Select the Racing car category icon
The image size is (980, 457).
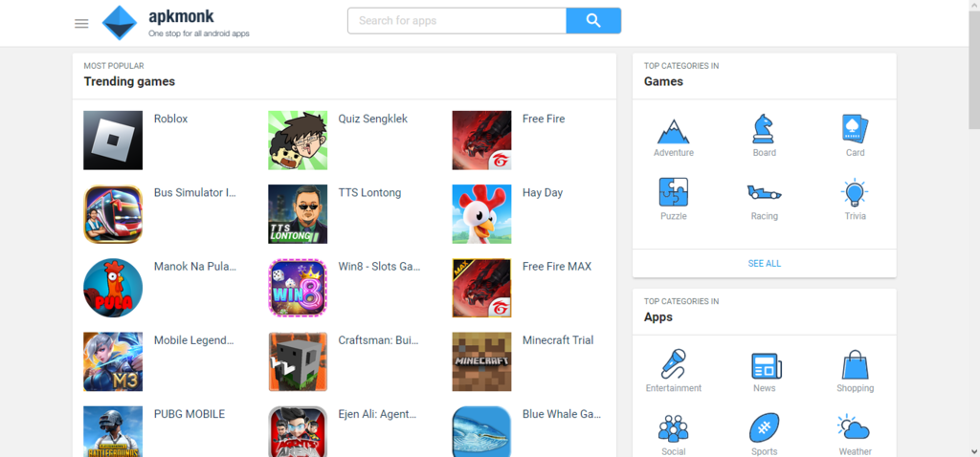pos(765,192)
